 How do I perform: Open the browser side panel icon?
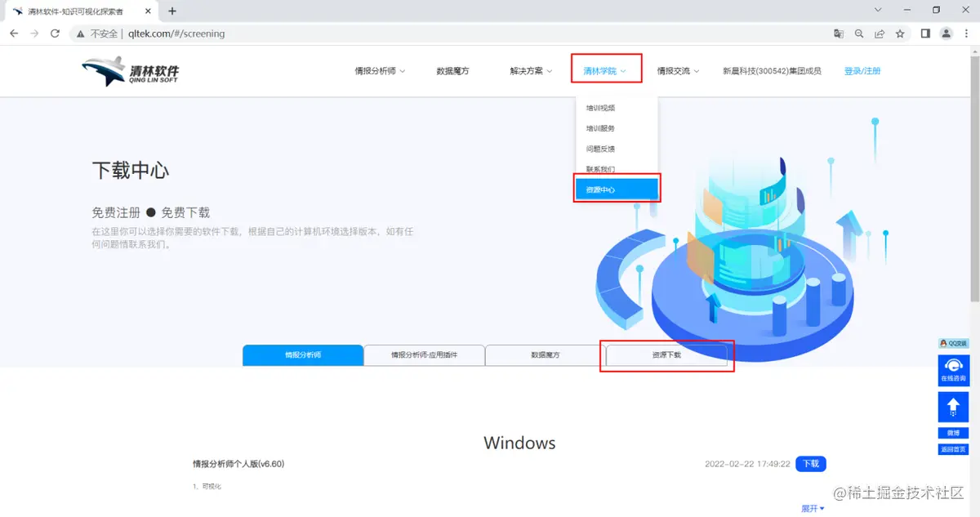[x=925, y=33]
